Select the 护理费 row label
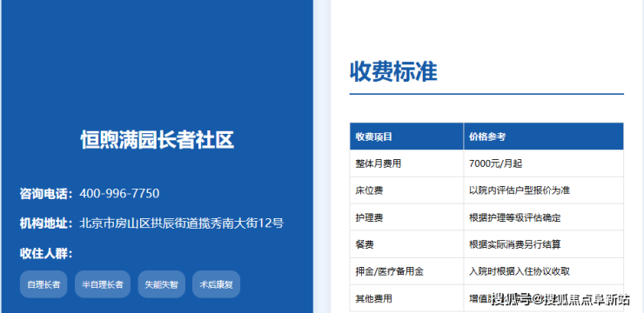 [x=369, y=218]
